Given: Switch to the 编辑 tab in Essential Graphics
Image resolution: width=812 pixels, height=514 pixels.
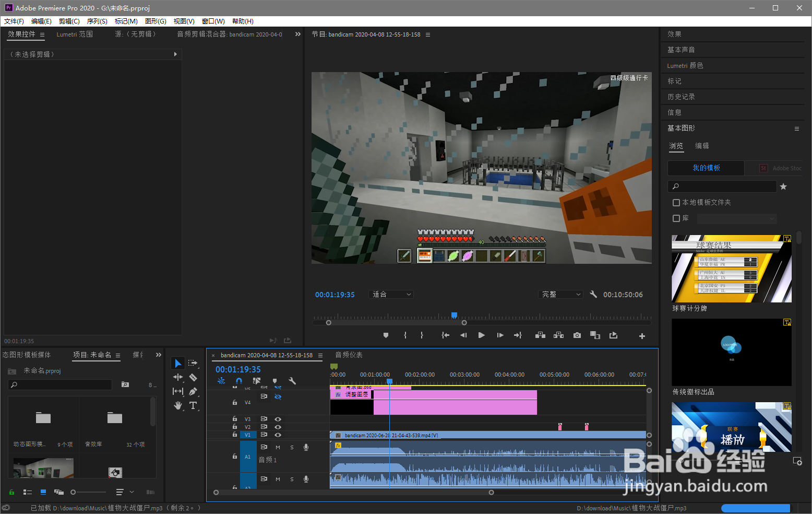Looking at the screenshot, I should pyautogui.click(x=702, y=146).
